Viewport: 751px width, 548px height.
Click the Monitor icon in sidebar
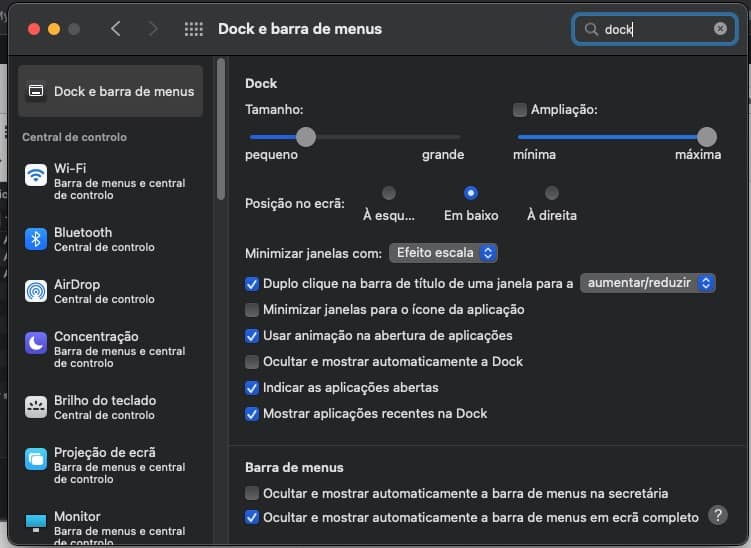click(x=36, y=522)
